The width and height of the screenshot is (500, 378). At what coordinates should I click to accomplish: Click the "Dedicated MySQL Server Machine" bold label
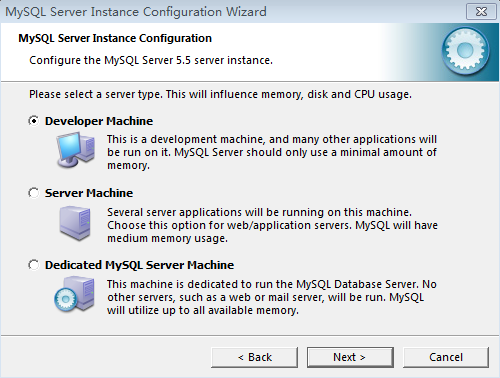point(139,265)
